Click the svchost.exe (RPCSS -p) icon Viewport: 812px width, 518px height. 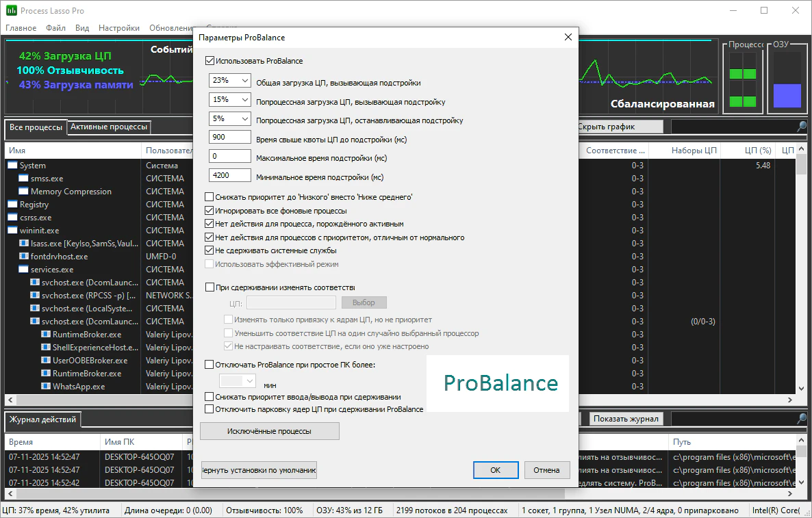point(35,295)
